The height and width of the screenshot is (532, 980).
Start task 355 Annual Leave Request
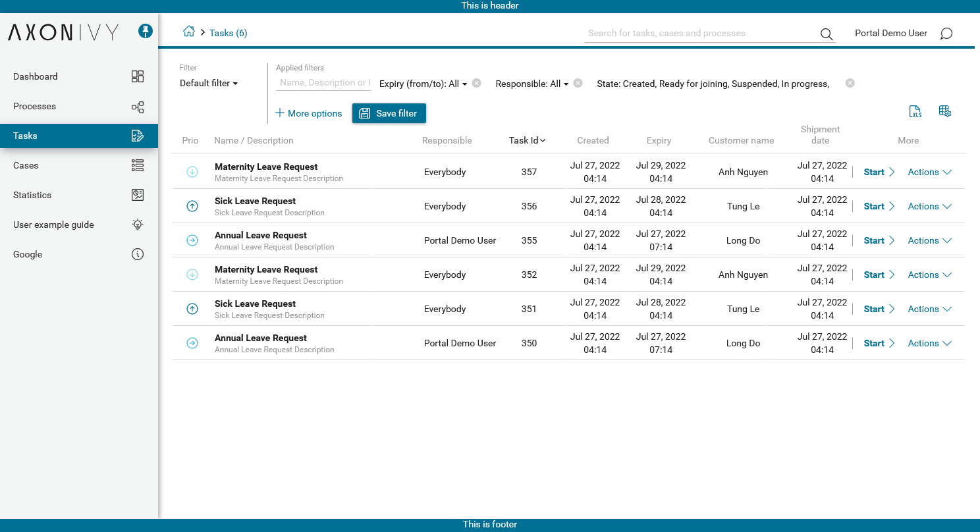[879, 240]
